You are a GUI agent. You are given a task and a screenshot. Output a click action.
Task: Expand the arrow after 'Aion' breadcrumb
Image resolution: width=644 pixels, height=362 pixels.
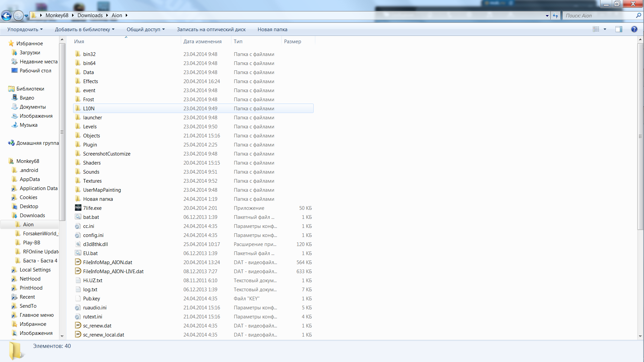coord(126,15)
